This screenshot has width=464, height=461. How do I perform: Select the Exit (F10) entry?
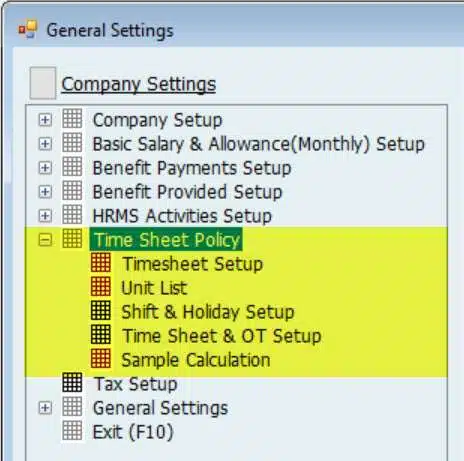click(133, 432)
